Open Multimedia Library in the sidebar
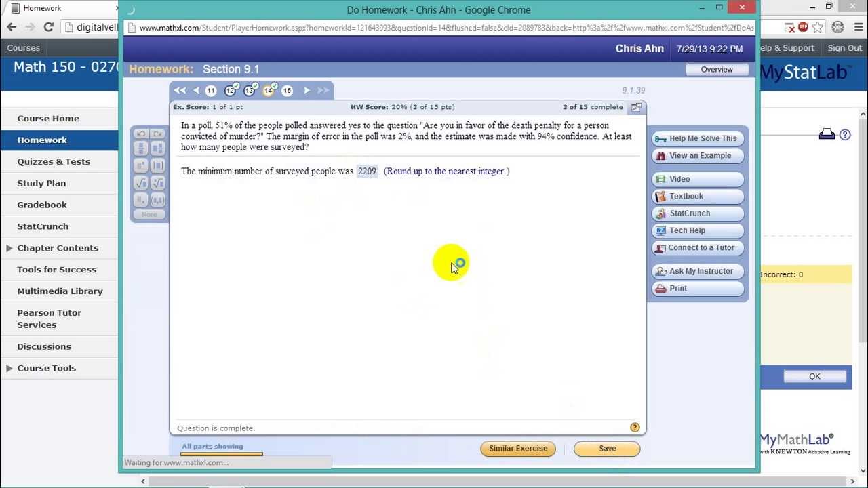The image size is (868, 488). pos(60,291)
